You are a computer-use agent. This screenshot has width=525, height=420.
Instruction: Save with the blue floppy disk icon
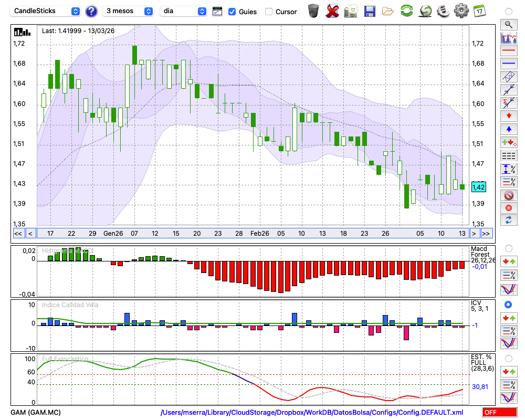click(370, 10)
